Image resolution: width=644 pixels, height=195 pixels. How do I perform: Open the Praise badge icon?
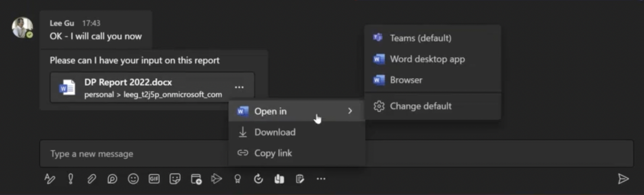pos(237,178)
